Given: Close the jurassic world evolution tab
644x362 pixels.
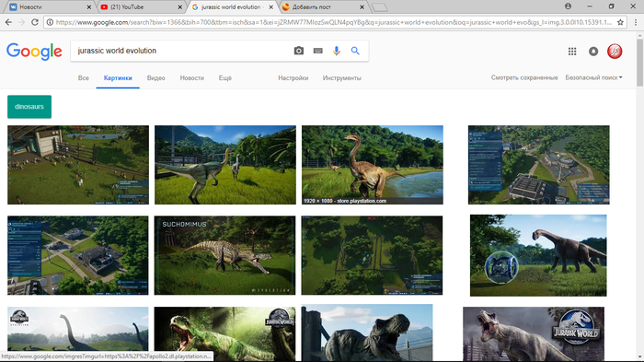Looking at the screenshot, I should (271, 7).
